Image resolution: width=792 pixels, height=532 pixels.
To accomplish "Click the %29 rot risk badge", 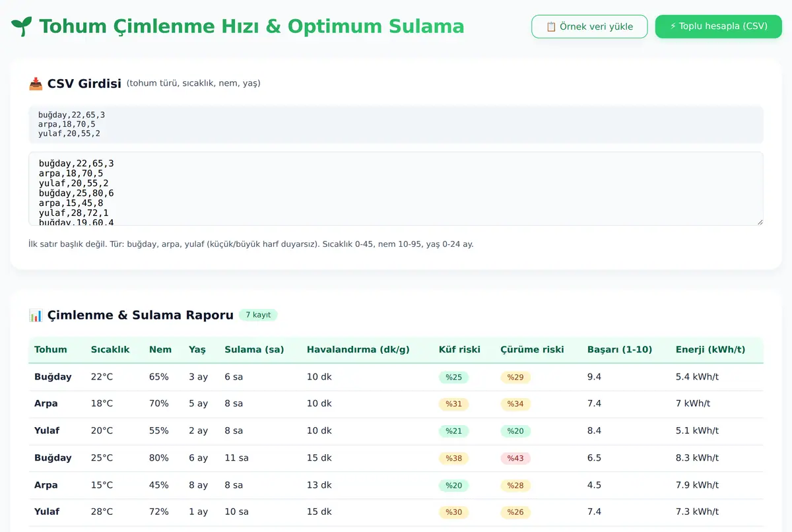I will pyautogui.click(x=515, y=378).
